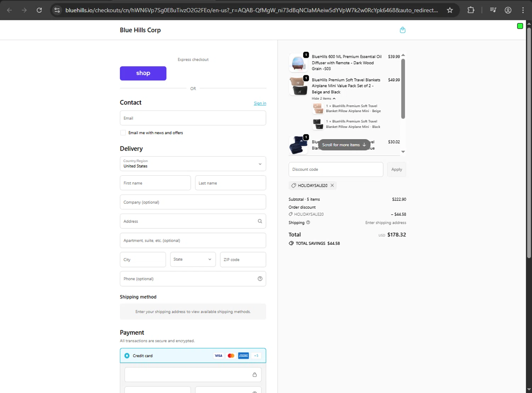Focus the Email input field
Screen dimensions: 532x393
pos(193,118)
